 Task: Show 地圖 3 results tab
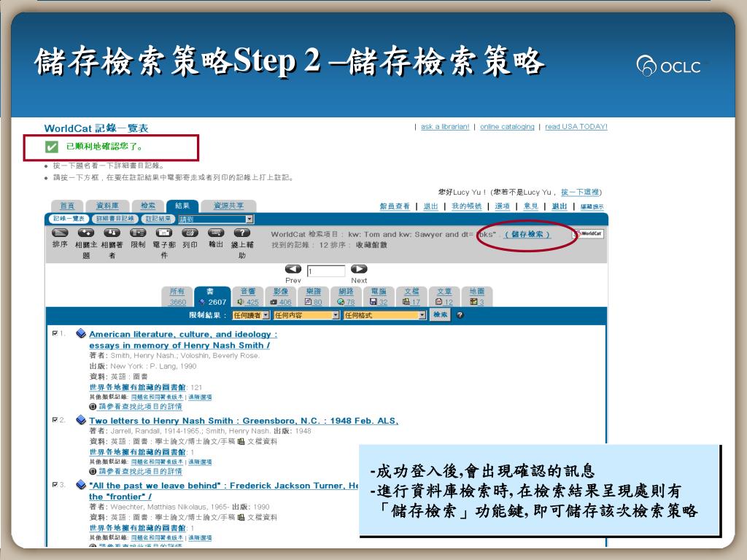(x=477, y=297)
